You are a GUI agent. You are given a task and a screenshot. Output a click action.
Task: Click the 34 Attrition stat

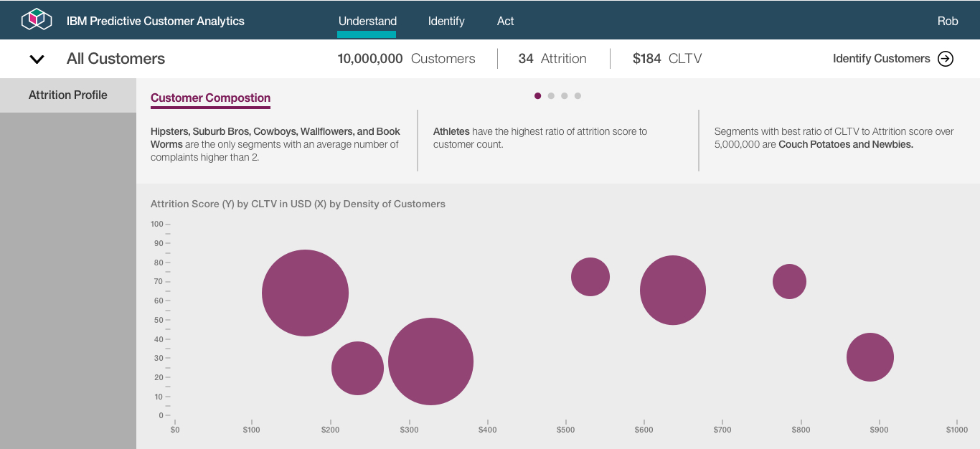(x=552, y=59)
